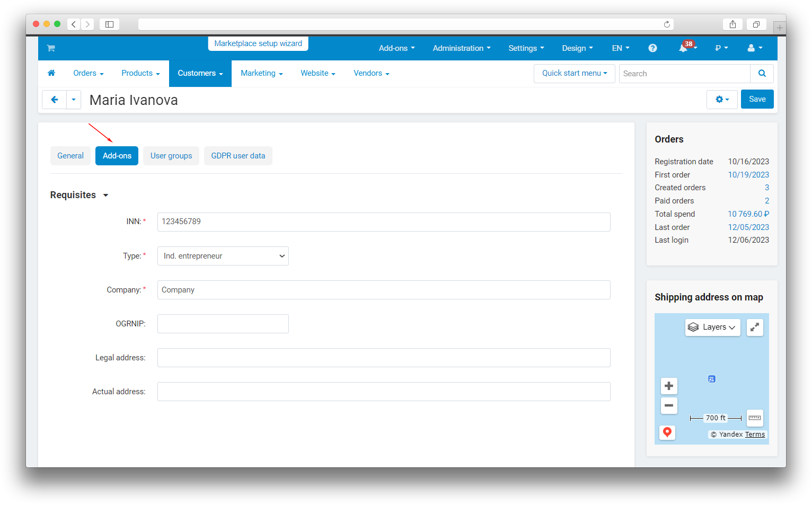Click the search magnifier button
The image size is (812, 505).
762,74
